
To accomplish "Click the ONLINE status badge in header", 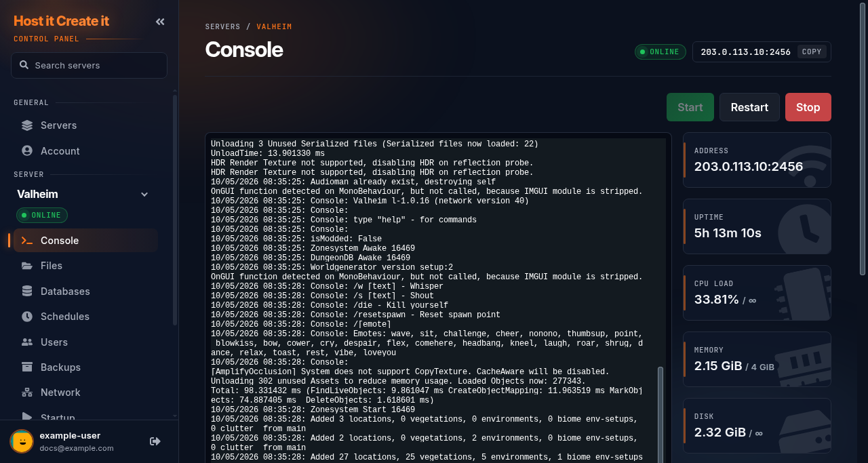I will tap(660, 52).
